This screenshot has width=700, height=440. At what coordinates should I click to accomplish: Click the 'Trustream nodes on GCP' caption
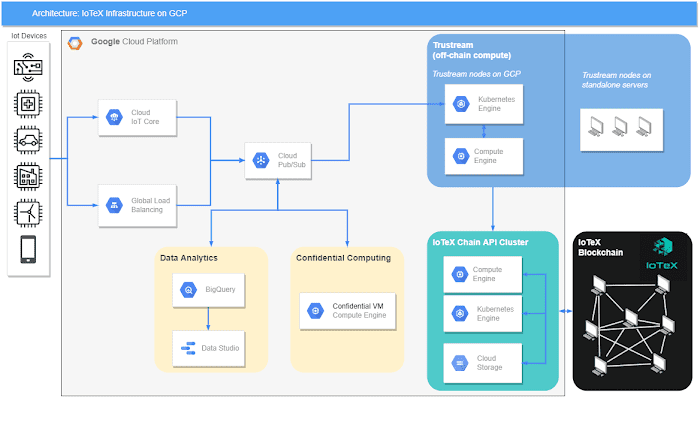coord(476,74)
